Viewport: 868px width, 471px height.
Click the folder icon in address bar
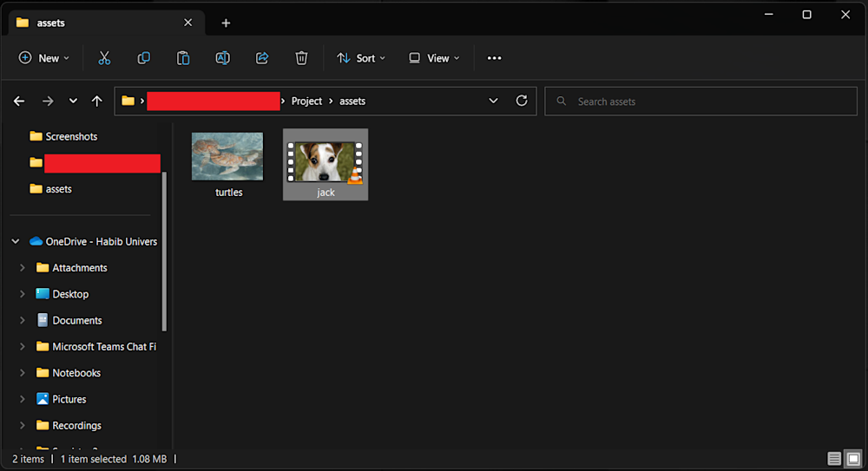click(x=128, y=101)
